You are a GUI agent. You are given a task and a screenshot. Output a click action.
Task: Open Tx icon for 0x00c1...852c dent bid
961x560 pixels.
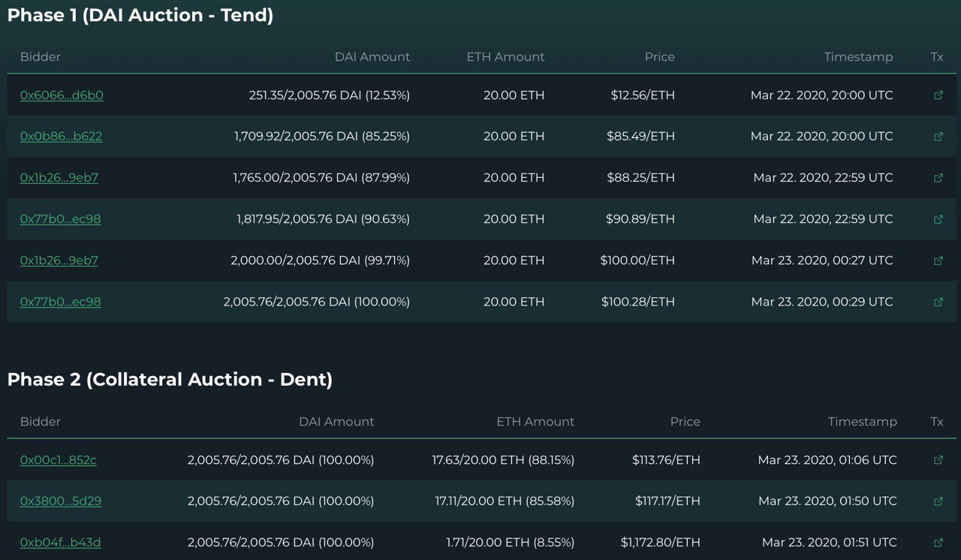938,460
